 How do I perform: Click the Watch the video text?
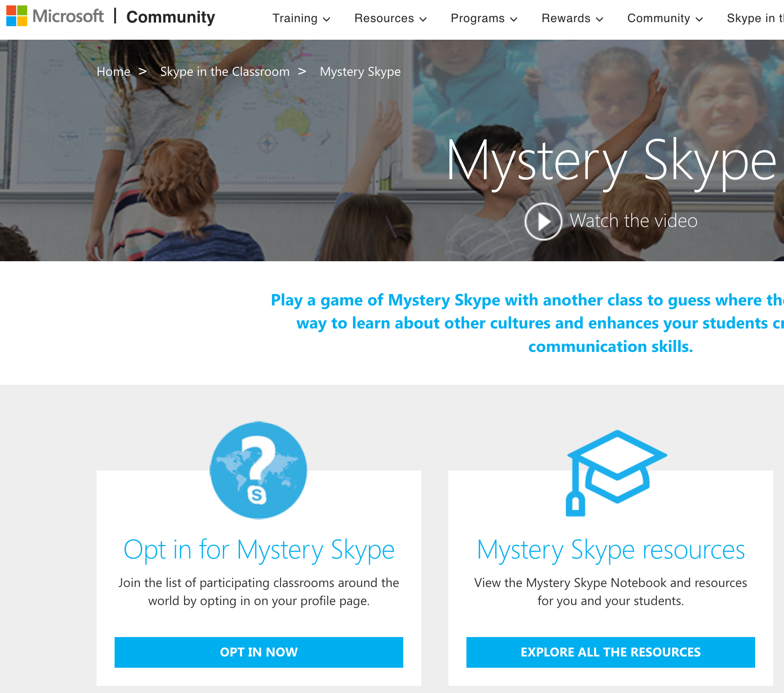tap(633, 221)
